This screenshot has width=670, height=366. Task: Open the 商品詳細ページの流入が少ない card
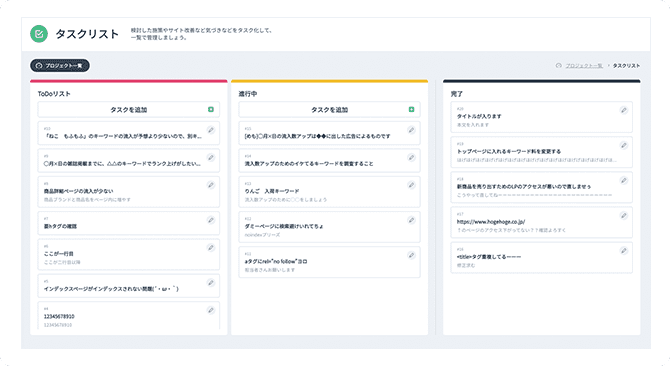point(129,192)
